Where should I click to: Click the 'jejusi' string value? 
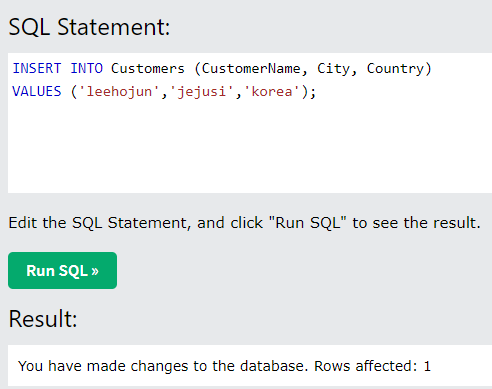pos(201,92)
